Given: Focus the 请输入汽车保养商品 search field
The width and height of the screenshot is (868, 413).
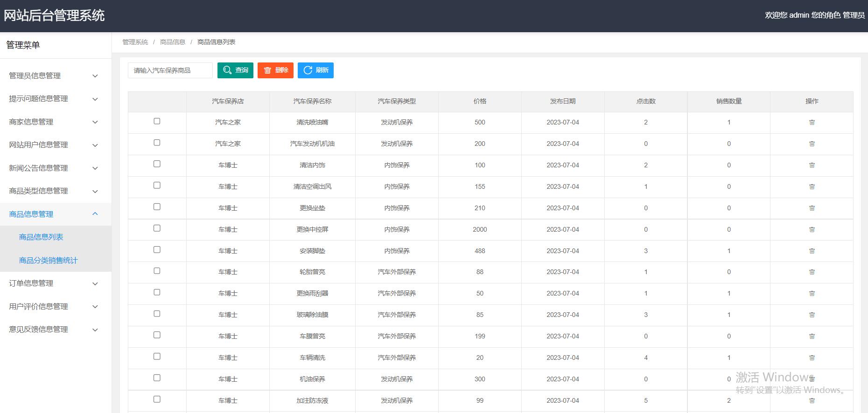Looking at the screenshot, I should click(170, 70).
